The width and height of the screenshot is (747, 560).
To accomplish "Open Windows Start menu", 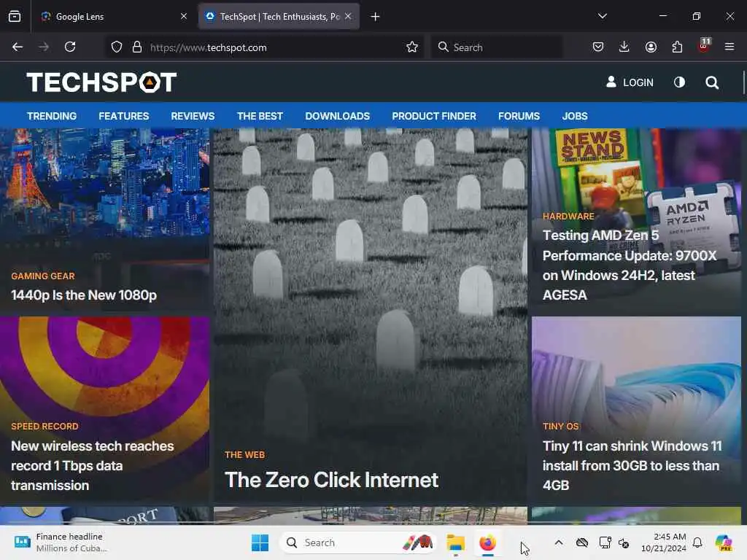I will 260,542.
